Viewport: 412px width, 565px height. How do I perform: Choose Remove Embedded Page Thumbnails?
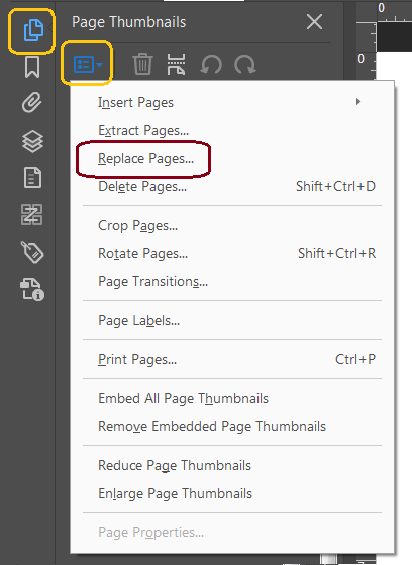click(x=232, y=427)
